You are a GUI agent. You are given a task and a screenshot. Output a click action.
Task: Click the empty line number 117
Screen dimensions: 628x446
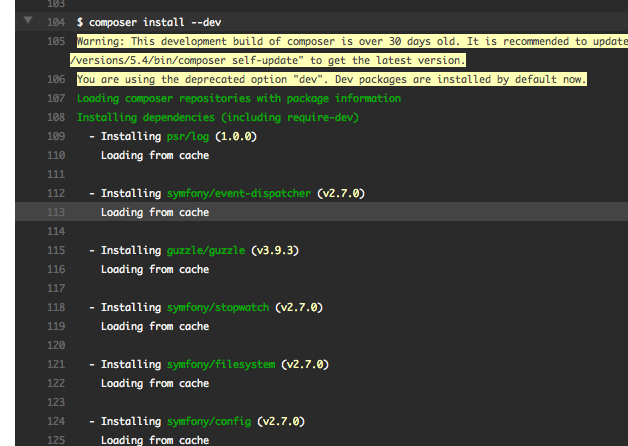56,288
